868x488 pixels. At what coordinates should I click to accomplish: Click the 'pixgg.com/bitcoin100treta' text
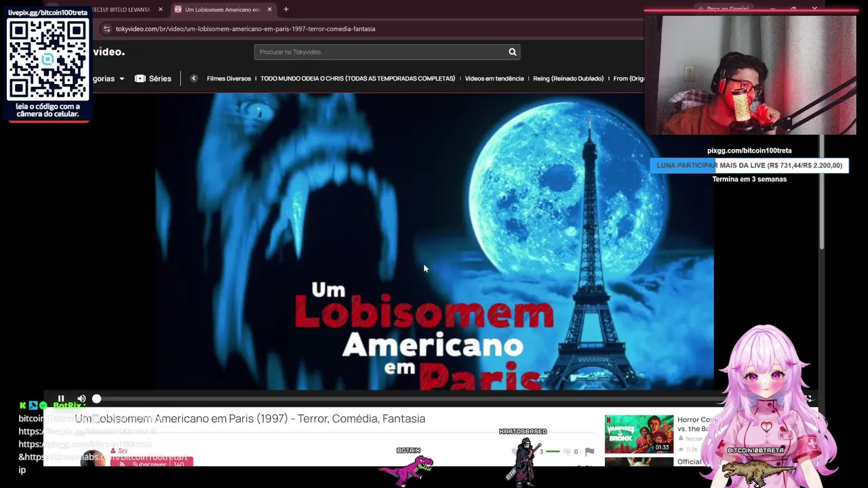coord(749,150)
